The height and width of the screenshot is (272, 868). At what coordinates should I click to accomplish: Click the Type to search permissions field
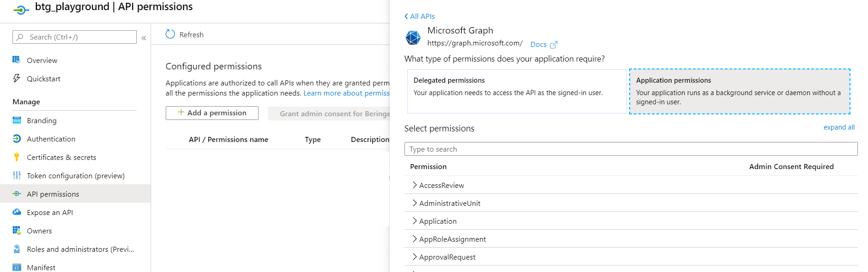click(631, 149)
